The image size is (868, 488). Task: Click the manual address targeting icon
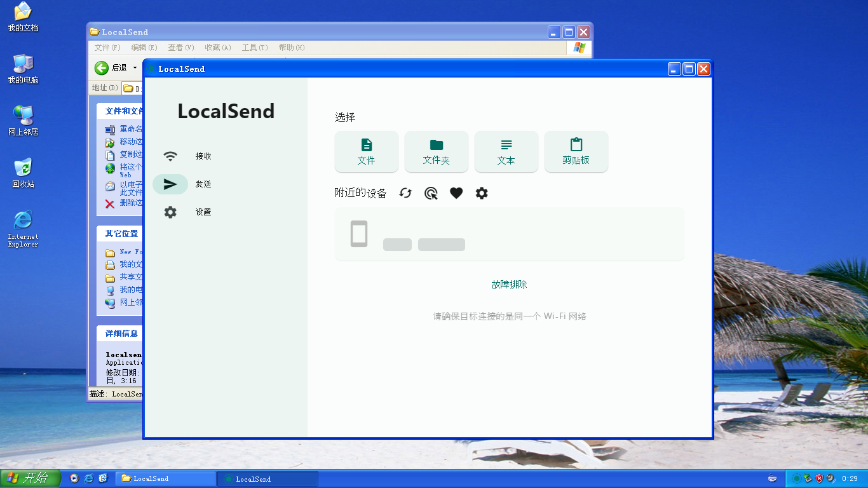431,193
